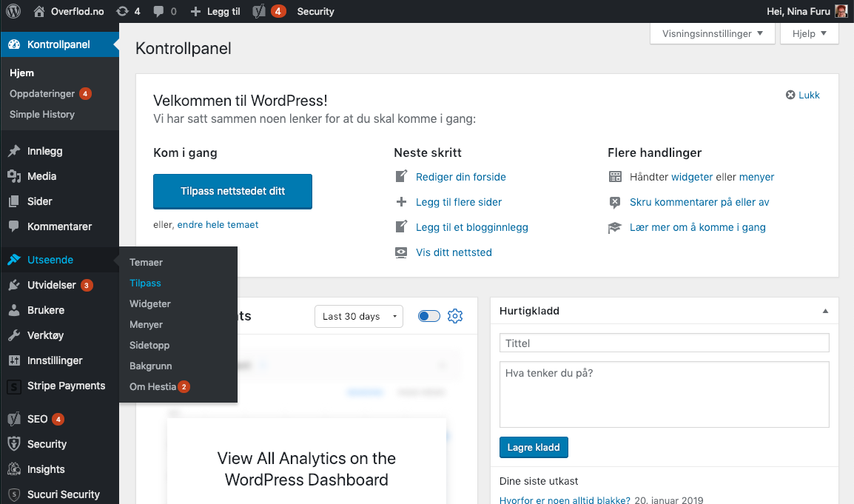The image size is (854, 504).
Task: Focus the Hva tenker du på text area
Action: pos(665,394)
